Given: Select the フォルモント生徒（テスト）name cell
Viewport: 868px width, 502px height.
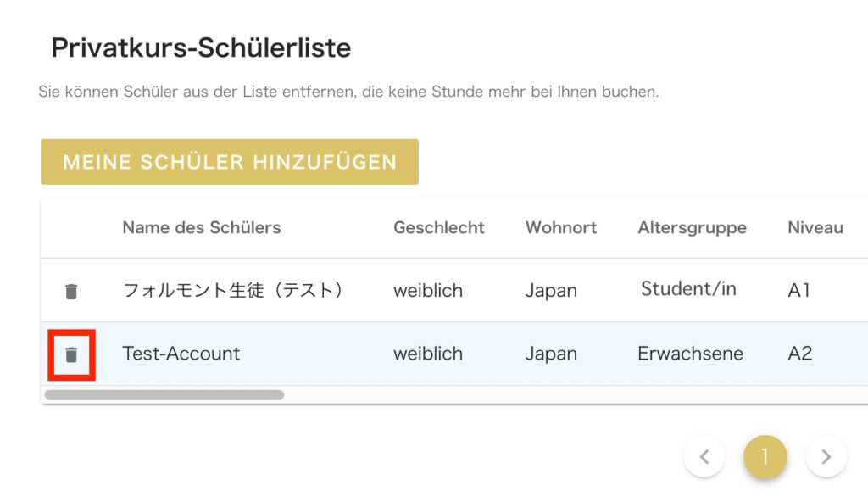Looking at the screenshot, I should 232,290.
